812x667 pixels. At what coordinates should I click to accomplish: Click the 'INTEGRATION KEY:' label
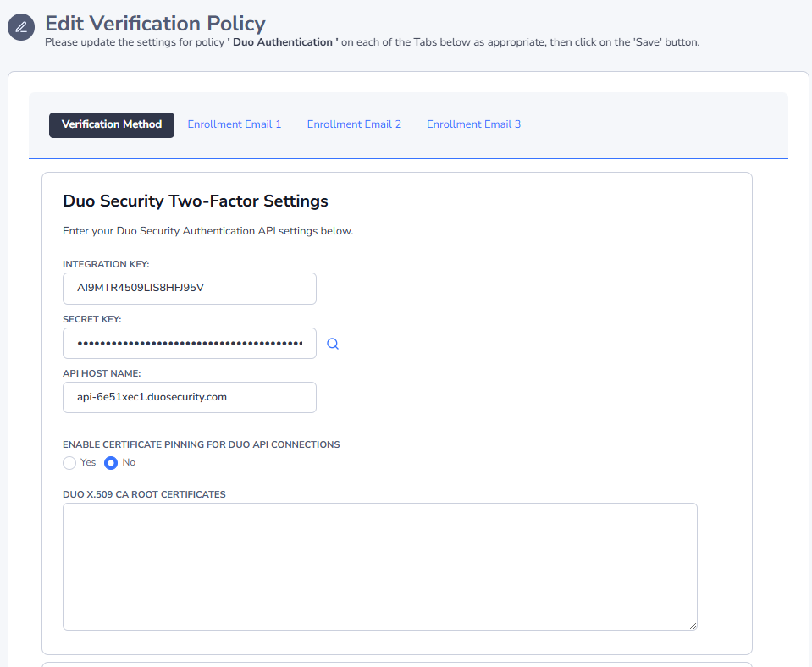click(106, 265)
